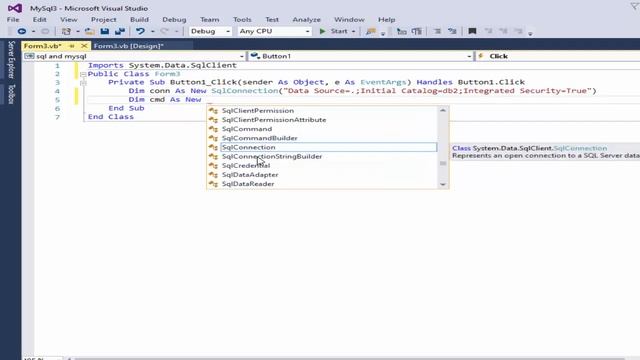Image resolution: width=640 pixels, height=360 pixels.
Task: Open the Team menu
Action: click(x=210, y=20)
